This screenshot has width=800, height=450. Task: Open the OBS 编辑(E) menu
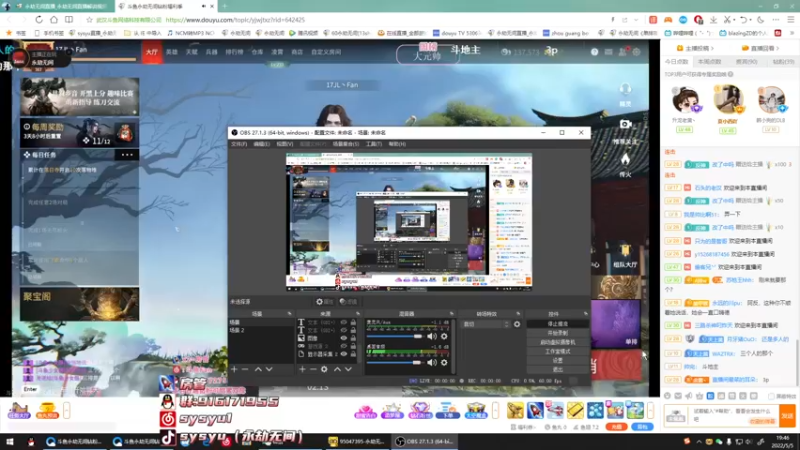click(x=261, y=144)
